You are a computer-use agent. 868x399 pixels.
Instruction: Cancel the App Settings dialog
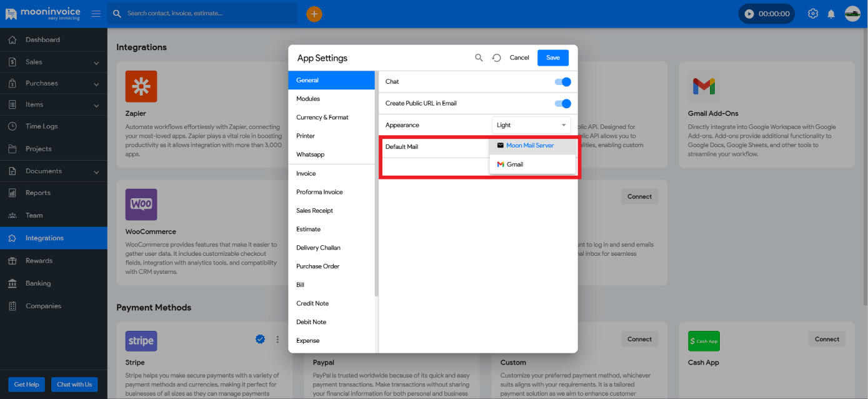tap(519, 58)
